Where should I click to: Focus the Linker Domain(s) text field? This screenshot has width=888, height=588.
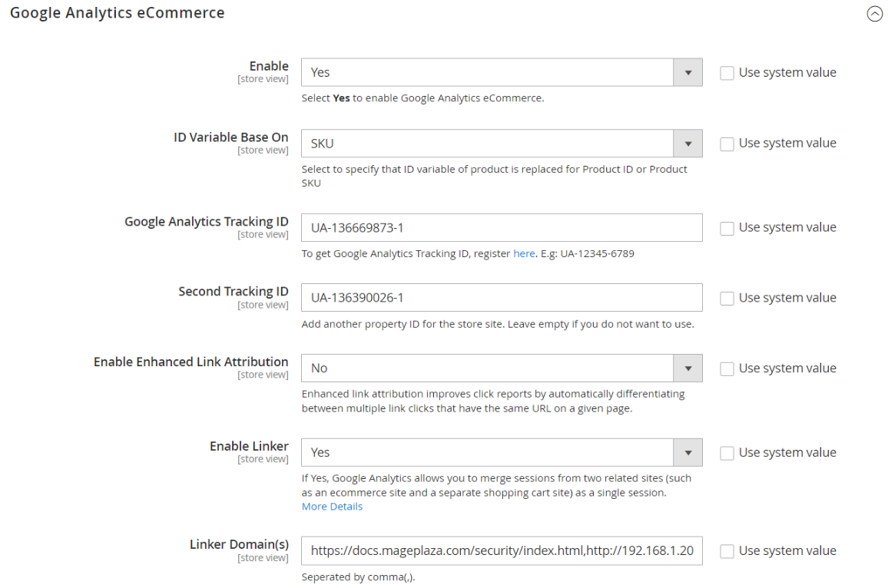[x=501, y=550]
